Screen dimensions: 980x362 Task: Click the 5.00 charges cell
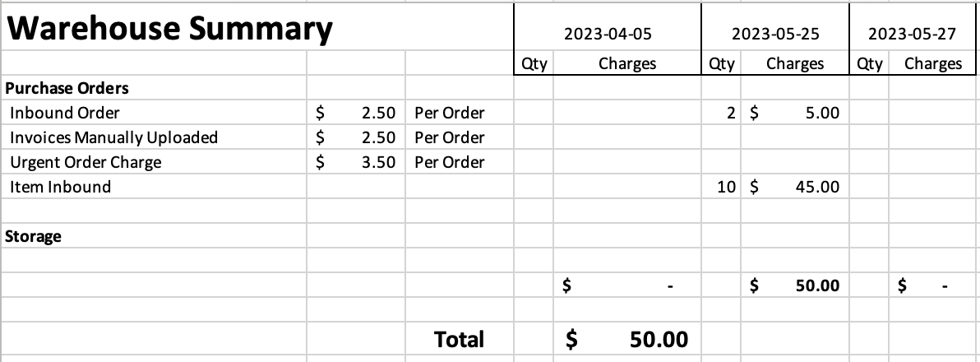(x=796, y=113)
